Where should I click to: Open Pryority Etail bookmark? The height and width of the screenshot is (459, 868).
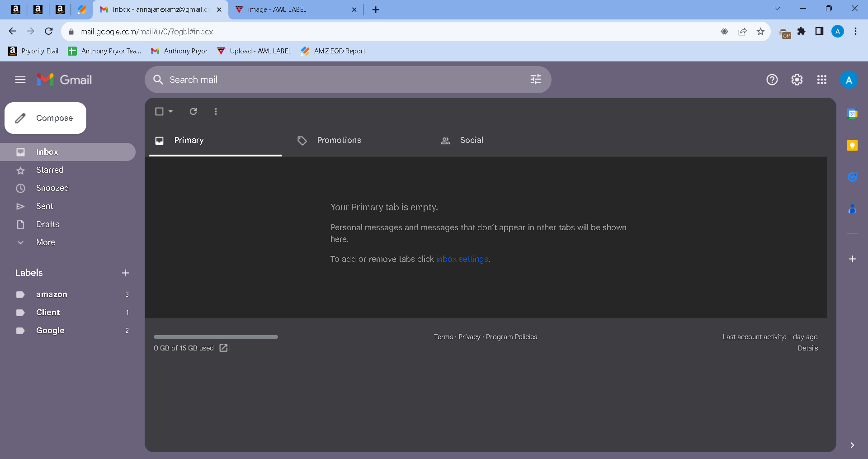pyautogui.click(x=33, y=51)
